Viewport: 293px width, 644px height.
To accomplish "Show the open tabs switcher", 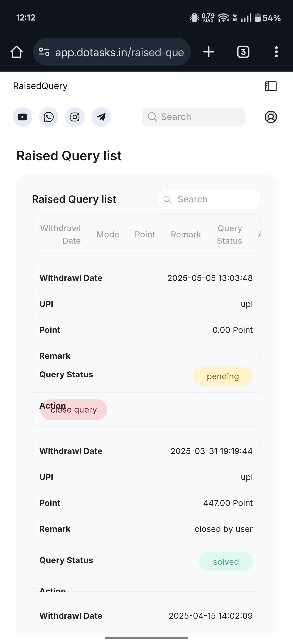I will 243,52.
